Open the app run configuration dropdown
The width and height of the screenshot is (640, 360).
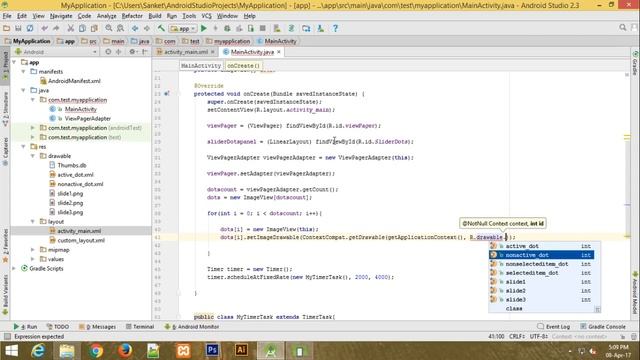click(183, 29)
